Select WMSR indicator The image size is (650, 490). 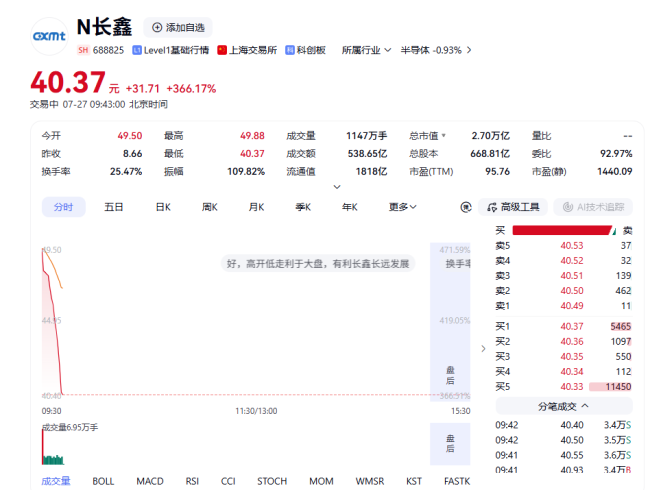(x=370, y=481)
